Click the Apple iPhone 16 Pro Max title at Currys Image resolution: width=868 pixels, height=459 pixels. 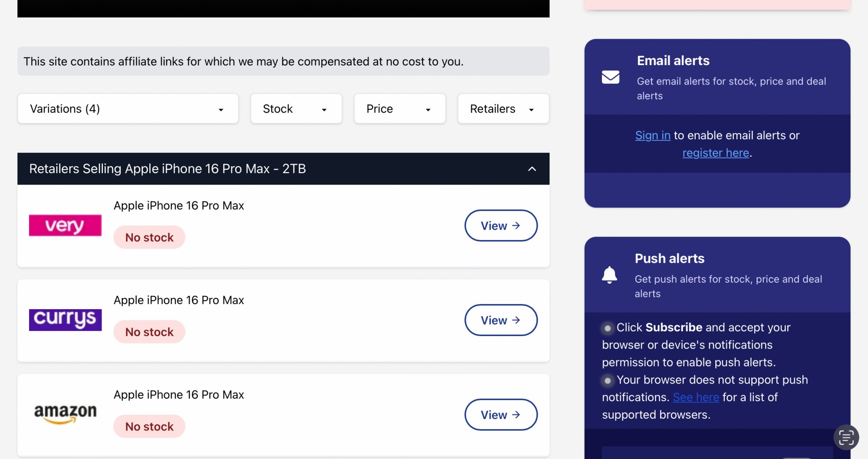179,300
